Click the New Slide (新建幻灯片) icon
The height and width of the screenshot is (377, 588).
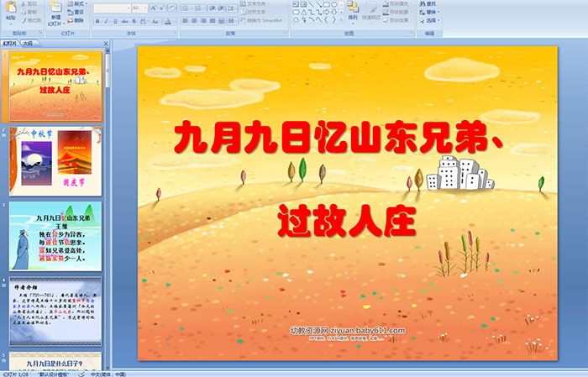click(x=55, y=8)
